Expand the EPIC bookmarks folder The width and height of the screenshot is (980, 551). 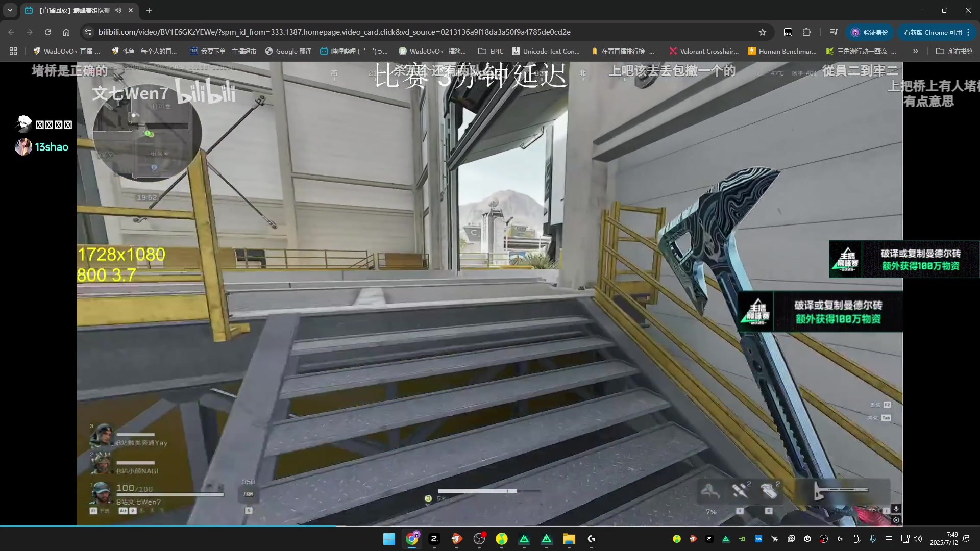(491, 51)
